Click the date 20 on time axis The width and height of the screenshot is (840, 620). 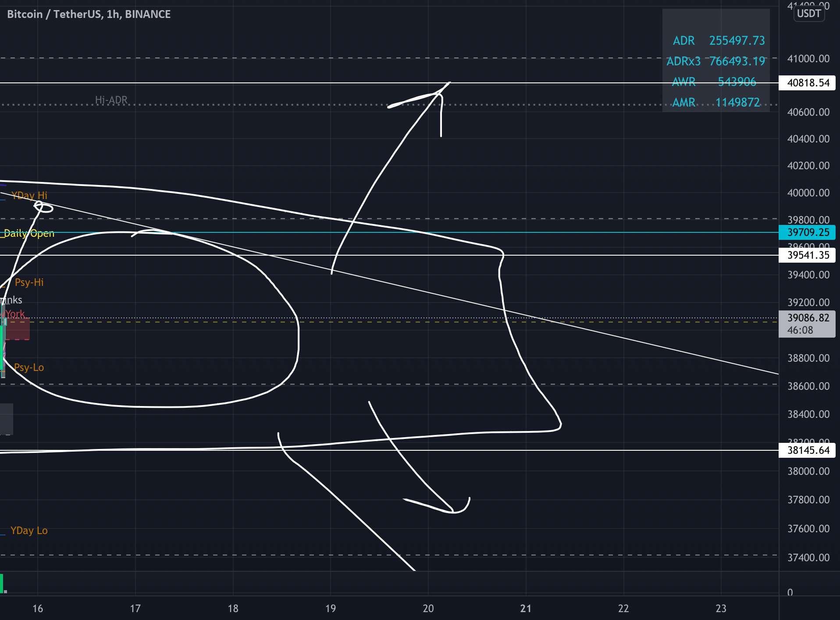pos(428,609)
